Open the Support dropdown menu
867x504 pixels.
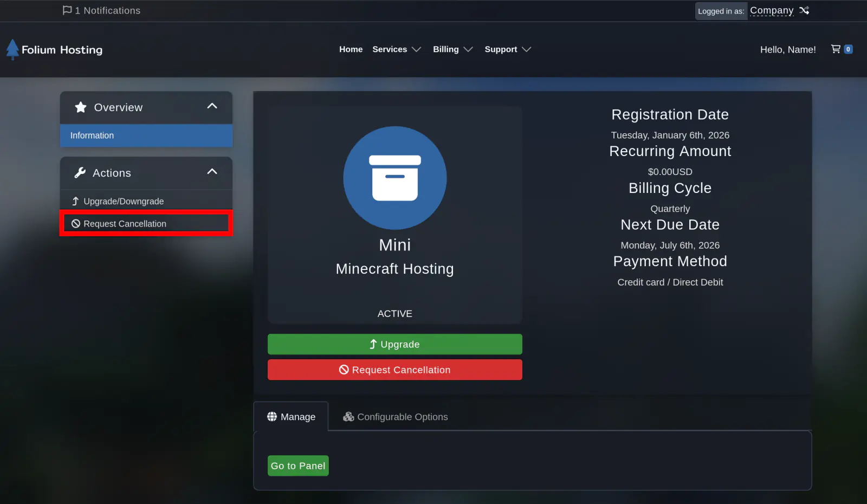(x=507, y=49)
